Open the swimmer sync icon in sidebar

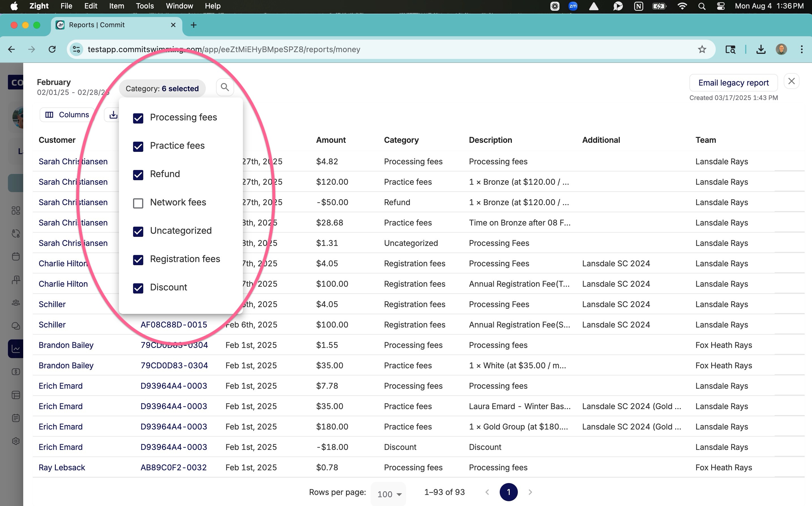click(16, 233)
